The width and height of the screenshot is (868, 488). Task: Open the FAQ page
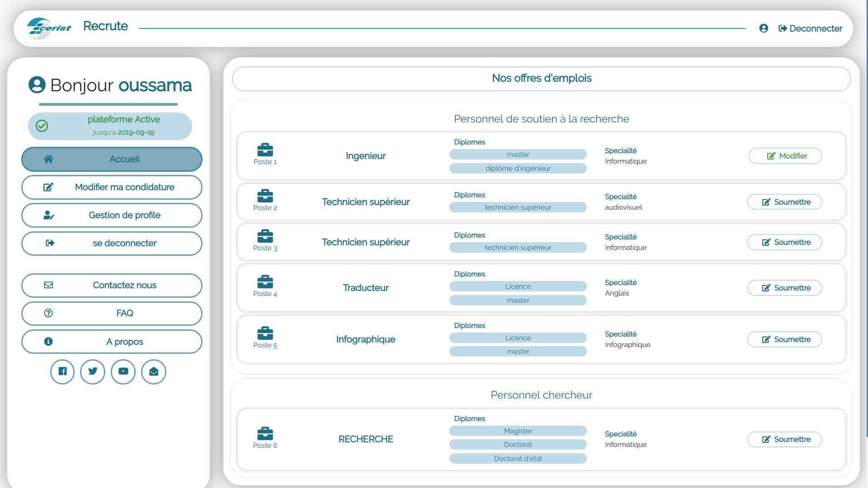coord(112,313)
